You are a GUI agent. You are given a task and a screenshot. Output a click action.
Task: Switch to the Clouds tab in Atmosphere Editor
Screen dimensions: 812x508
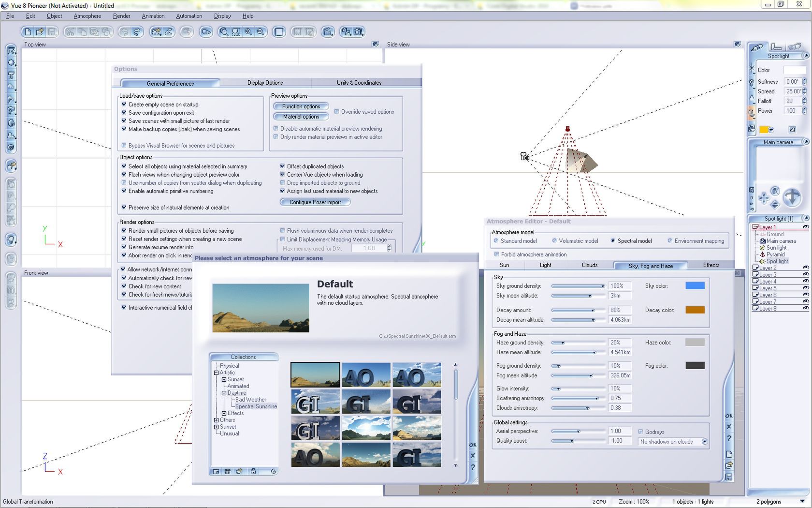tap(589, 265)
